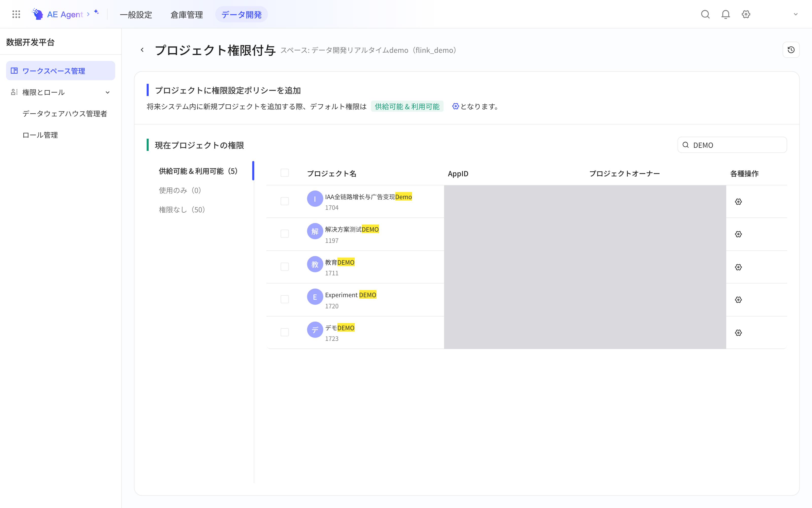Open settings for 教育DEMO row
This screenshot has height=508, width=812.
click(738, 267)
